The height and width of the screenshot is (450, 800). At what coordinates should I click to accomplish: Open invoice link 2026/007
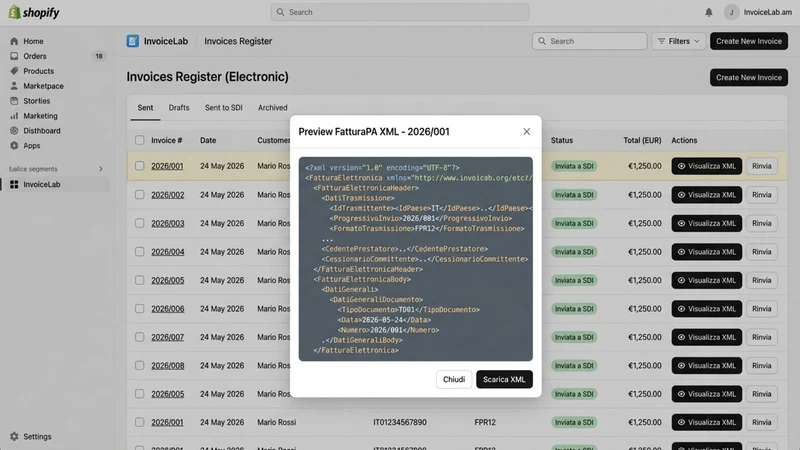pos(167,337)
